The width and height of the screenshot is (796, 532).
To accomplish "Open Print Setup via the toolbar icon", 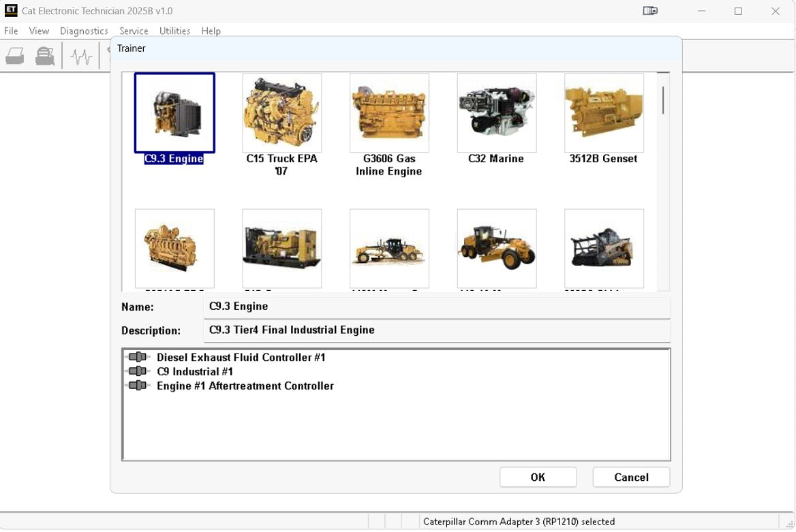I will (x=44, y=55).
